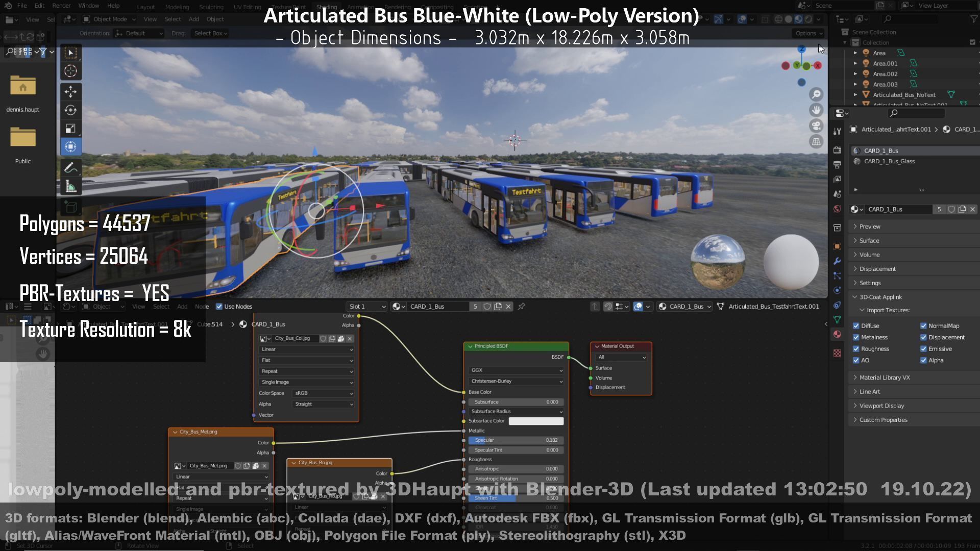Open the Render properties tab
The height and width of the screenshot is (551, 980).
click(837, 150)
